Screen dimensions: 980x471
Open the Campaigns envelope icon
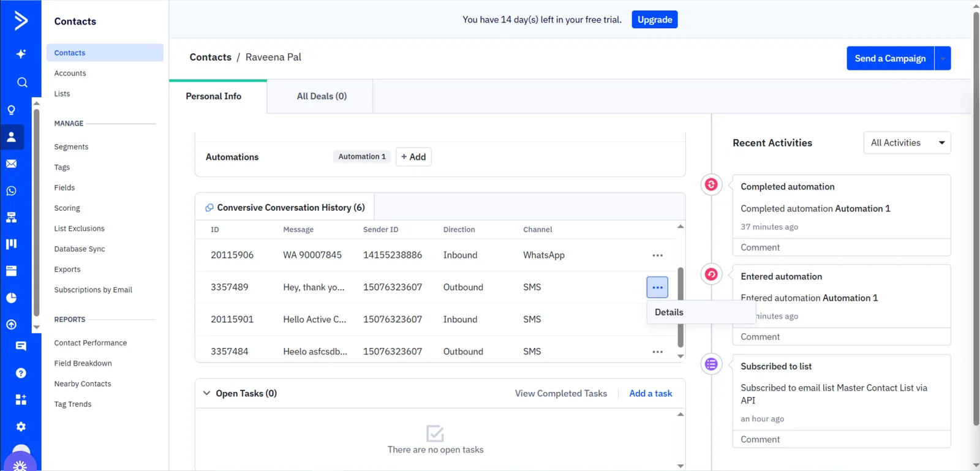pyautogui.click(x=11, y=164)
